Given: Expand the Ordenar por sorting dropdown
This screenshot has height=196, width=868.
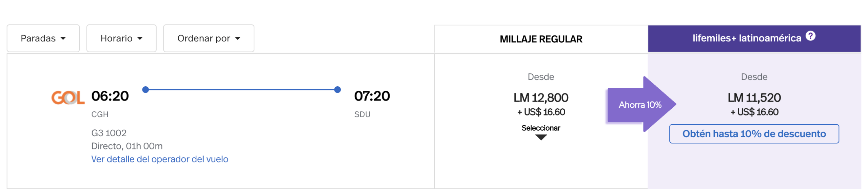Looking at the screenshot, I should click(208, 38).
